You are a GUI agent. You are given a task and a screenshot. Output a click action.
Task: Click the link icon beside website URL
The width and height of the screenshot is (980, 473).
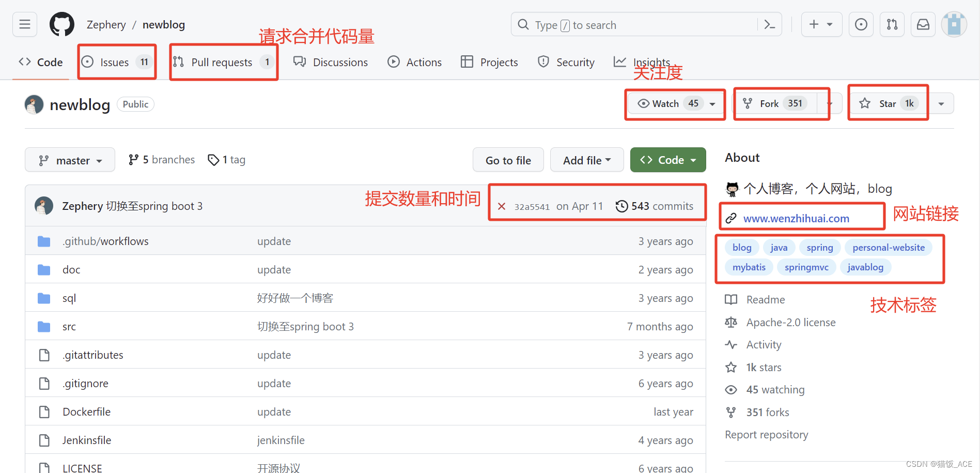731,219
